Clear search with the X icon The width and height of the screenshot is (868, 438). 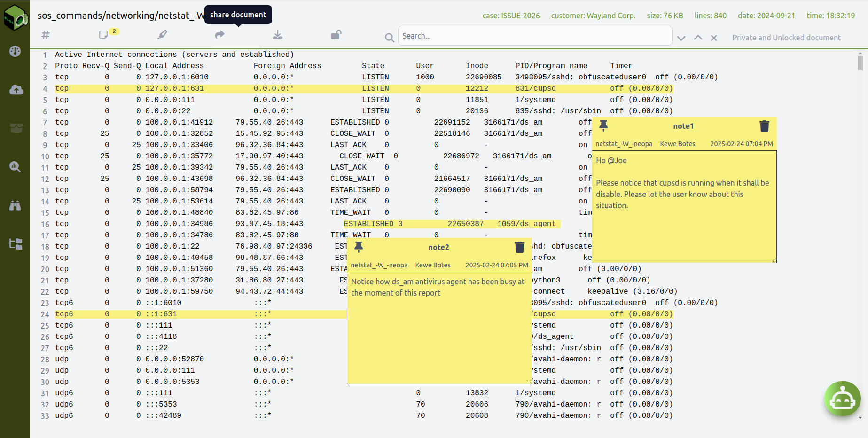pyautogui.click(x=714, y=38)
